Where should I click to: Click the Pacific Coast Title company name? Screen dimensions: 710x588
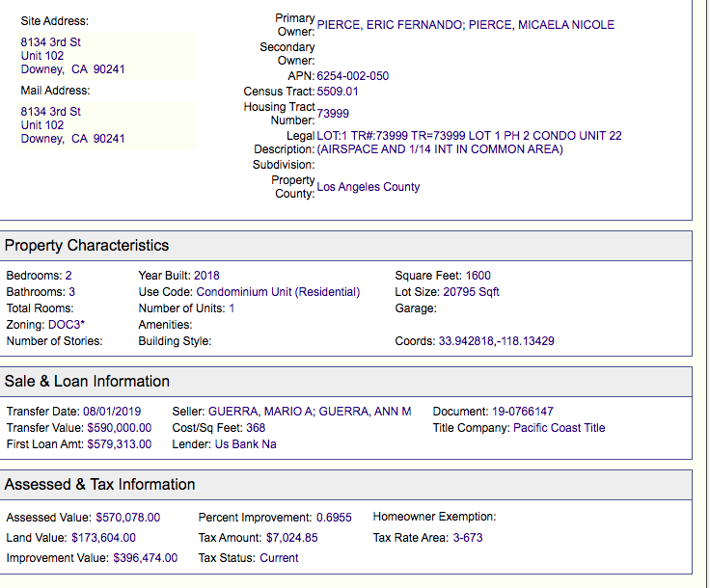559,428
